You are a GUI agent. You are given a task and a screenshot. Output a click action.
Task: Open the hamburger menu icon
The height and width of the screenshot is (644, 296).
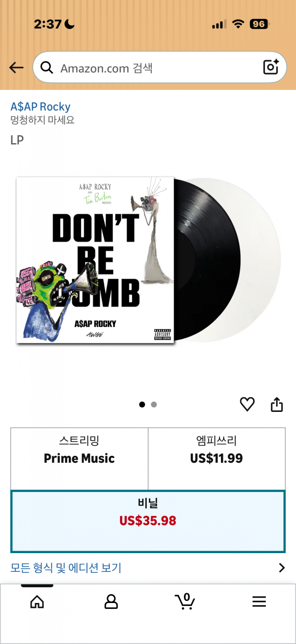[x=259, y=601]
